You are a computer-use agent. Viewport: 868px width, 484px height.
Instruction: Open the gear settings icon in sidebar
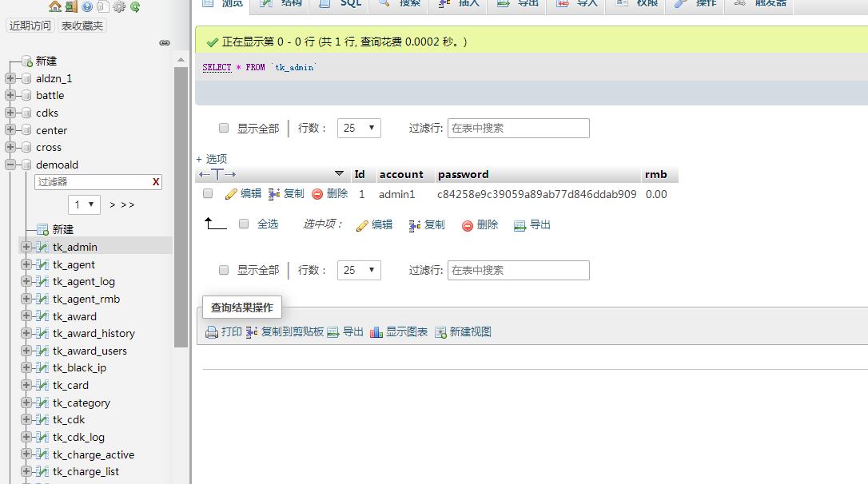[x=119, y=6]
